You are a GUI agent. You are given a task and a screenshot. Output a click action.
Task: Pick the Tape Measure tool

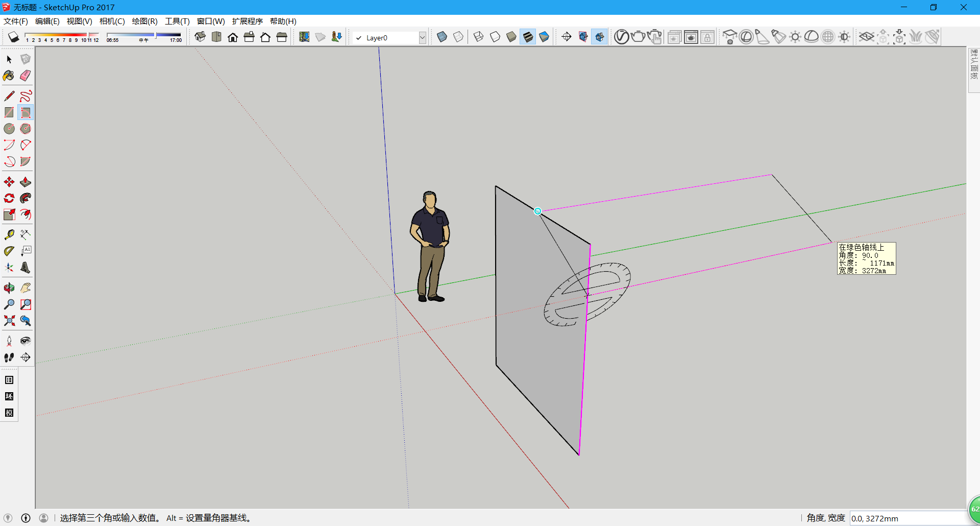[x=9, y=234]
